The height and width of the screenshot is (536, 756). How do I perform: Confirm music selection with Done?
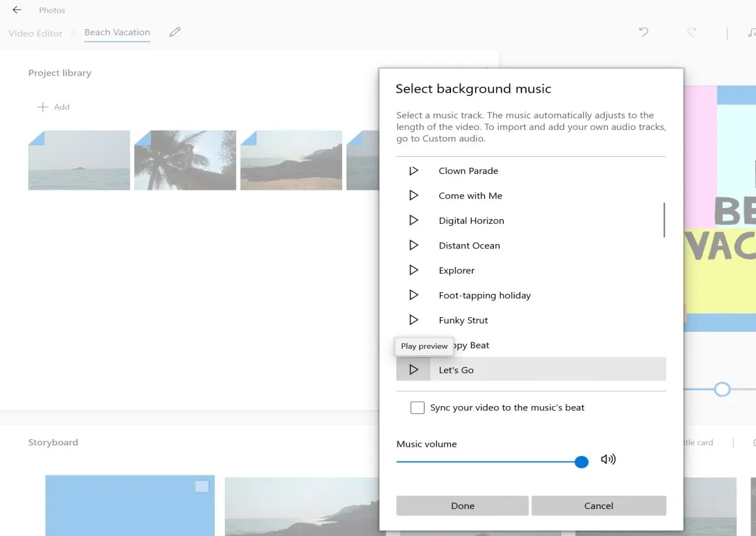[462, 506]
